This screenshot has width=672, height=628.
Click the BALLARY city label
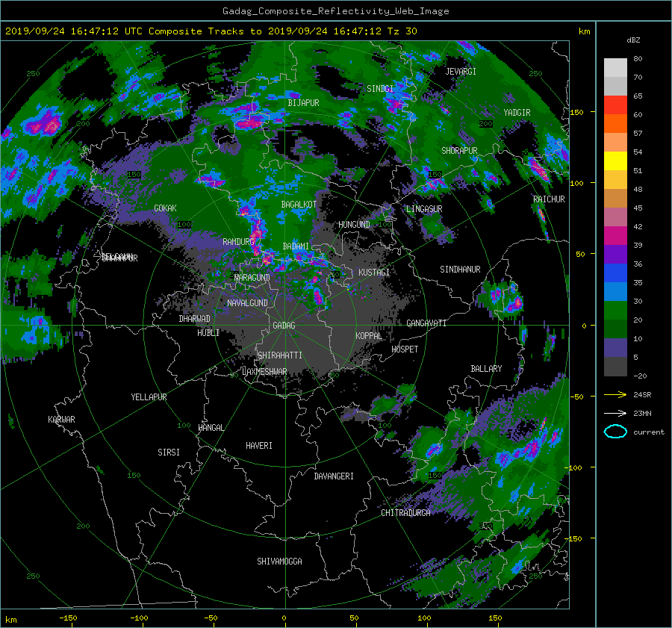(486, 369)
